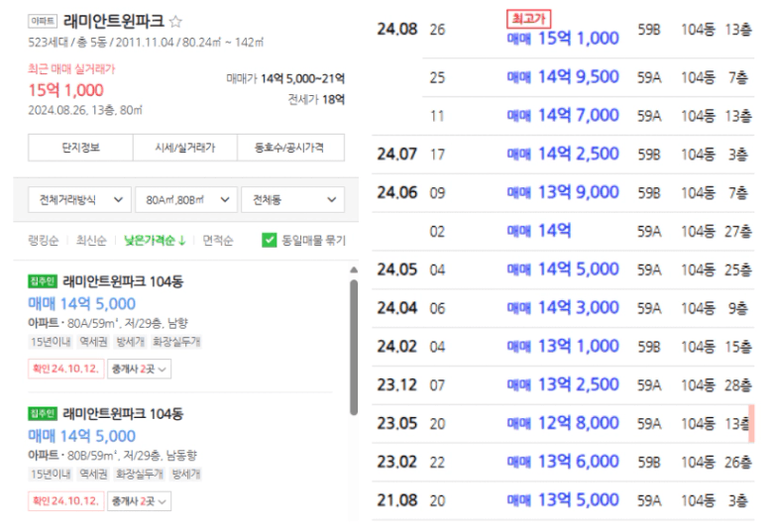Select the transaction 매매 14억 7,000
774x532 pixels.
[x=563, y=116]
